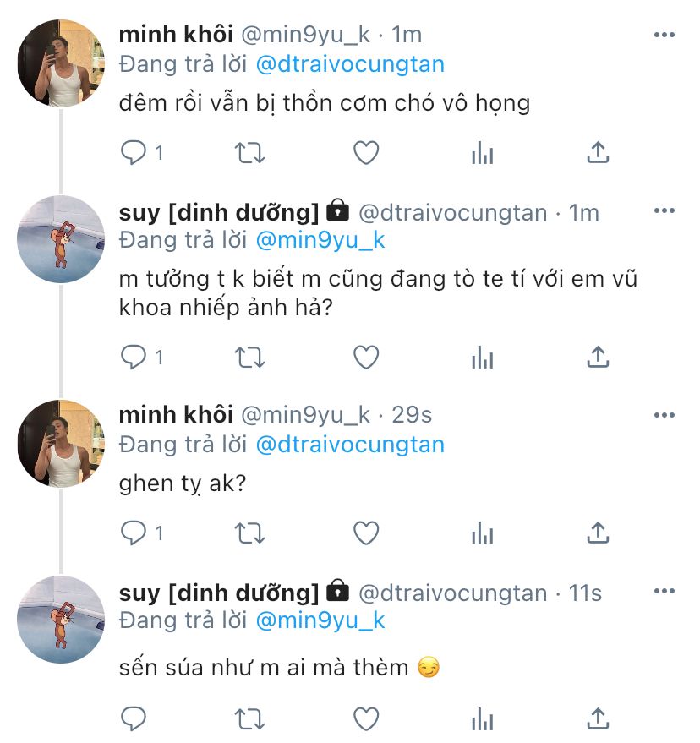Image resolution: width=700 pixels, height=743 pixels.
Task: Retweet the "ghen tỵ ak?" tweet
Action: point(249,533)
